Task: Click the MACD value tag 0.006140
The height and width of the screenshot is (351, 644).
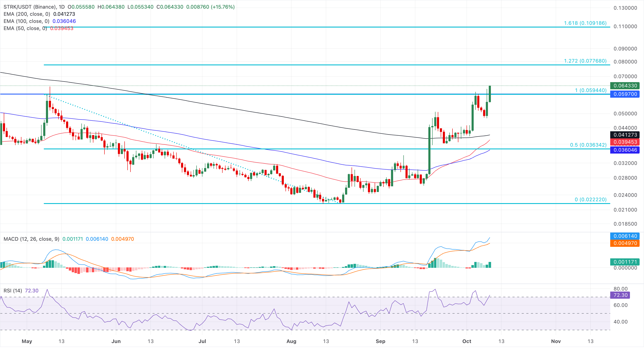Action: pos(625,236)
